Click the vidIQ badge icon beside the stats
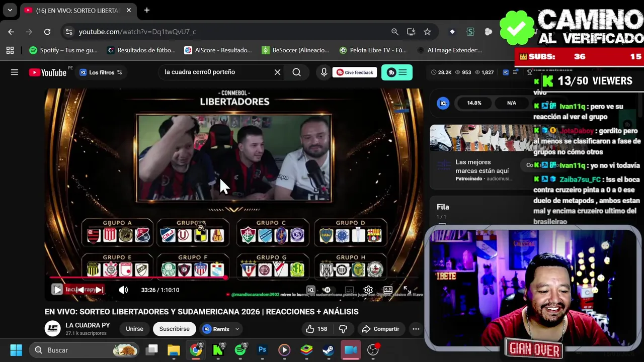 pyautogui.click(x=506, y=72)
